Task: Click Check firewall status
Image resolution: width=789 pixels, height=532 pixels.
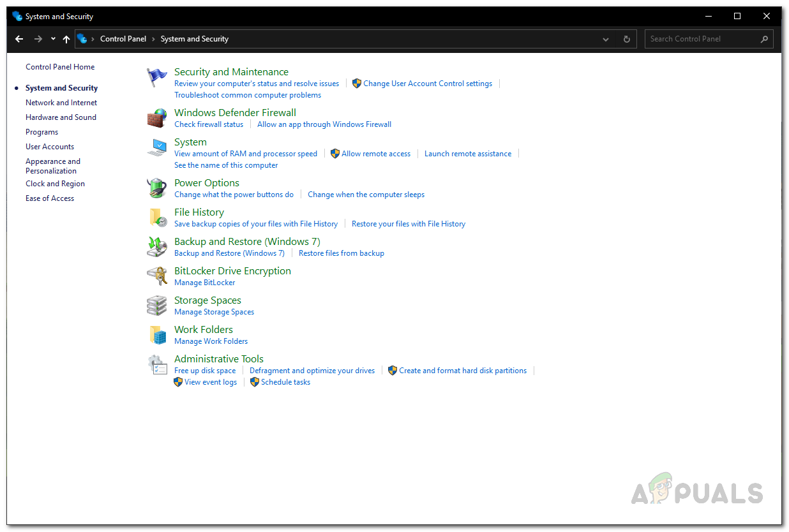Action: coord(209,124)
